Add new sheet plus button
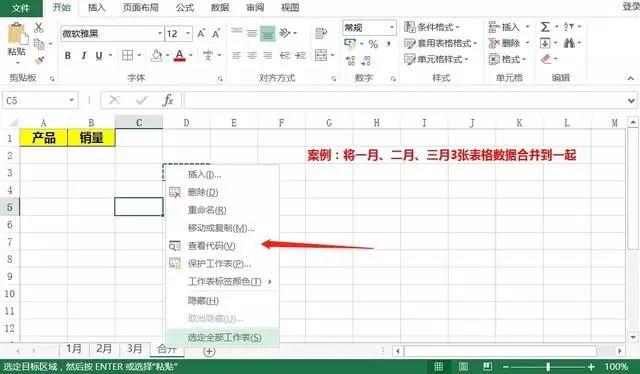Viewport: 640px width, 374px height. [209, 351]
